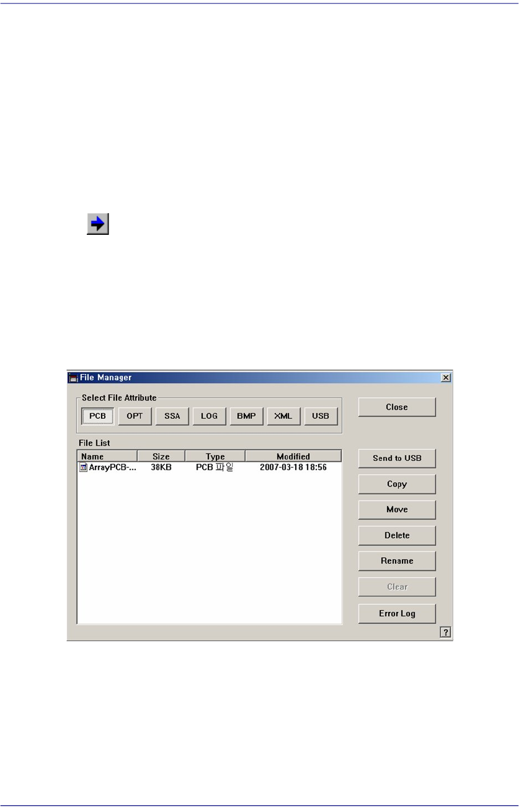Select the SSA file attribute
Image resolution: width=519 pixels, height=812 pixels.
172,416
